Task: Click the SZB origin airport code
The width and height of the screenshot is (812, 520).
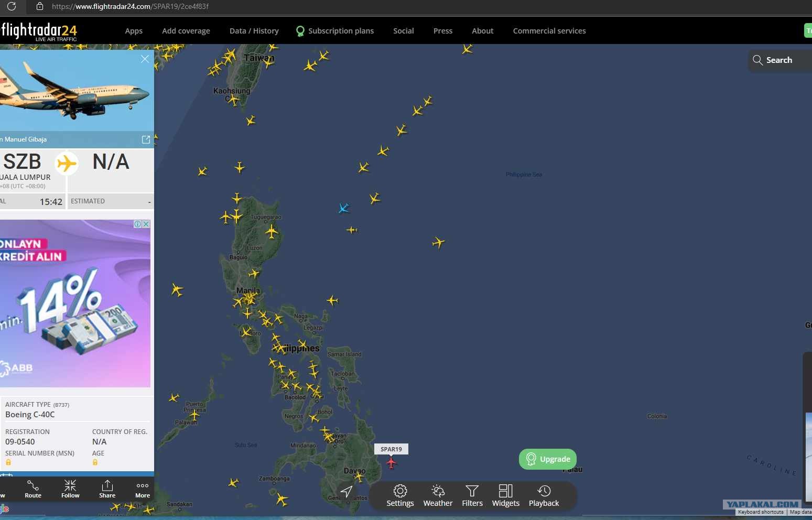Action: [x=22, y=161]
